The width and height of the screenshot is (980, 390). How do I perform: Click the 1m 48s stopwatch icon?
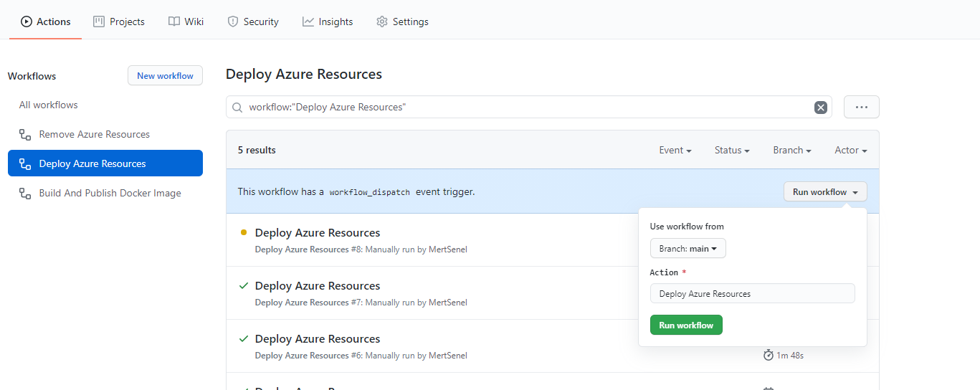point(769,355)
